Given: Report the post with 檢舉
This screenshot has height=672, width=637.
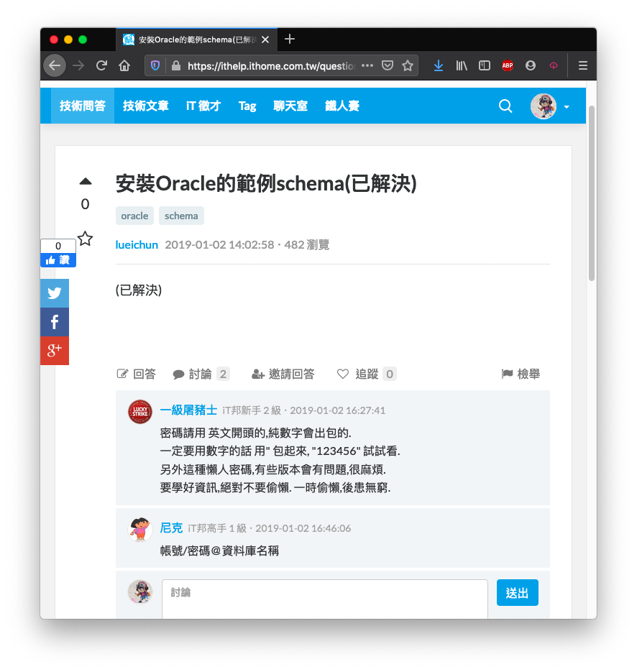Looking at the screenshot, I should [521, 374].
